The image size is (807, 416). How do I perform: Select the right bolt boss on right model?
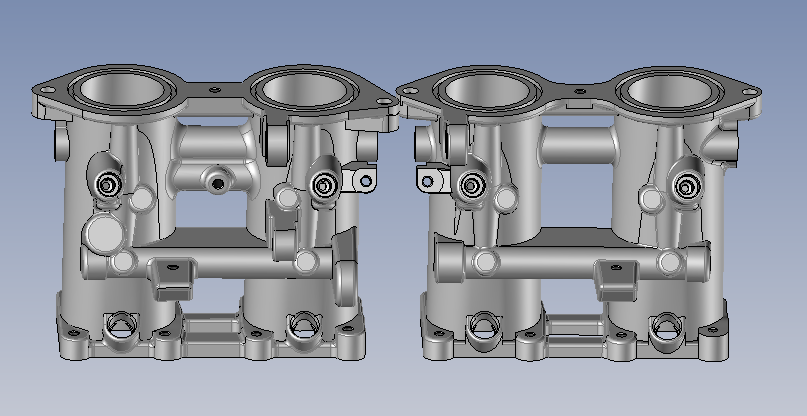[686, 185]
